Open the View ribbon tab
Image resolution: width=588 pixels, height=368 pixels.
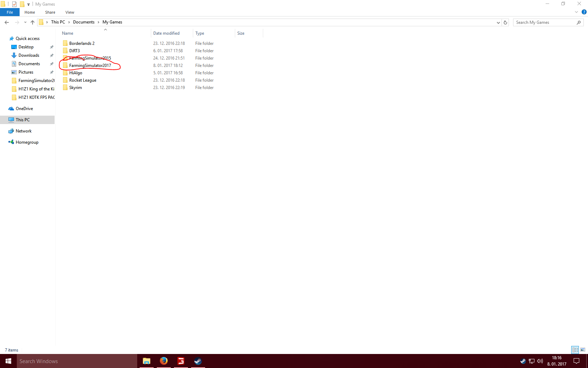click(x=70, y=12)
